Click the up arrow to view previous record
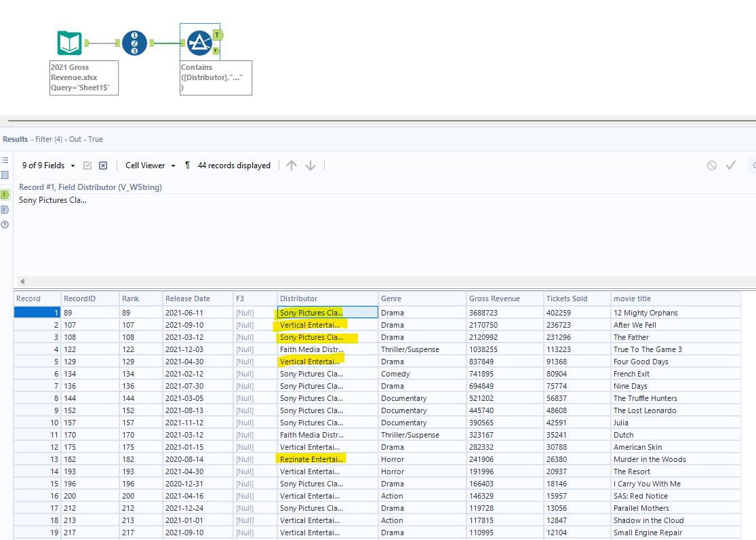 (292, 165)
